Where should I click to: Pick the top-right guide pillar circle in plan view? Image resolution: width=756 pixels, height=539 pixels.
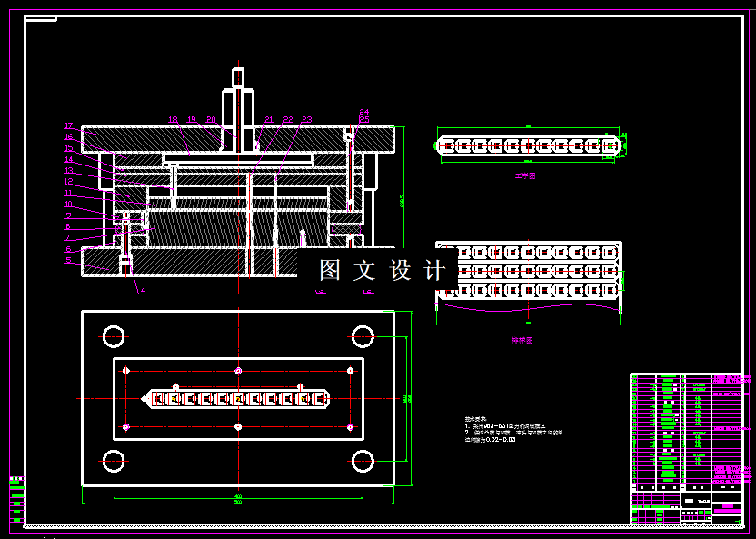click(x=363, y=336)
